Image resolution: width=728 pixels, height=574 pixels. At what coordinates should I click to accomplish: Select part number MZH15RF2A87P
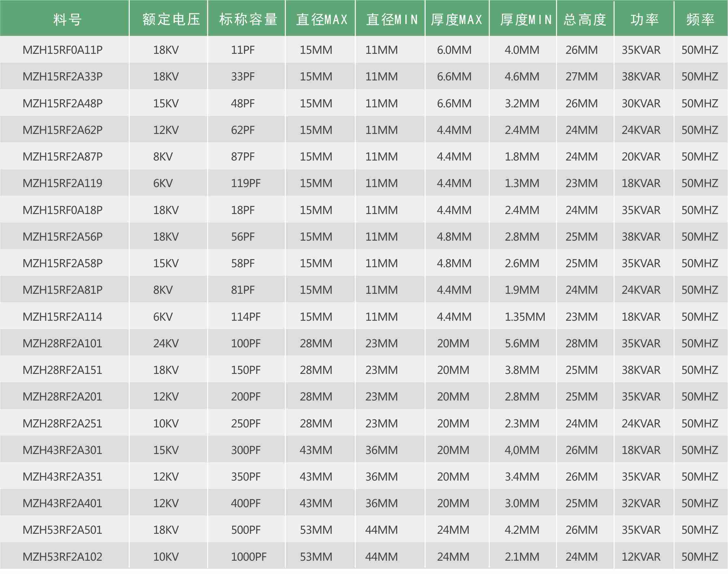63,156
